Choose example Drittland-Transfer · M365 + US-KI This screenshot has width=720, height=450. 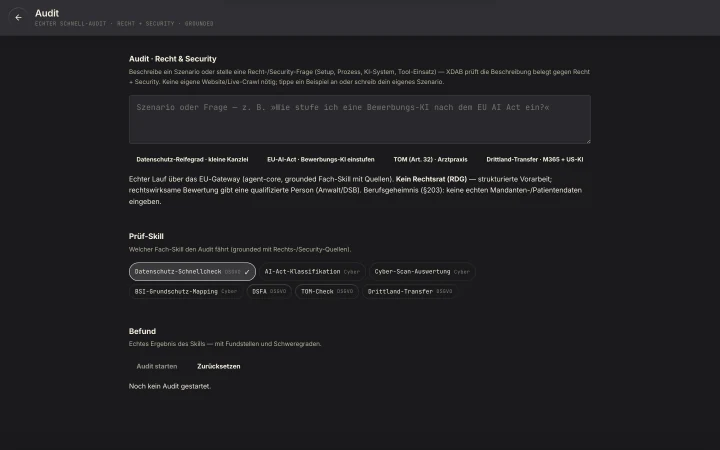tap(534, 160)
